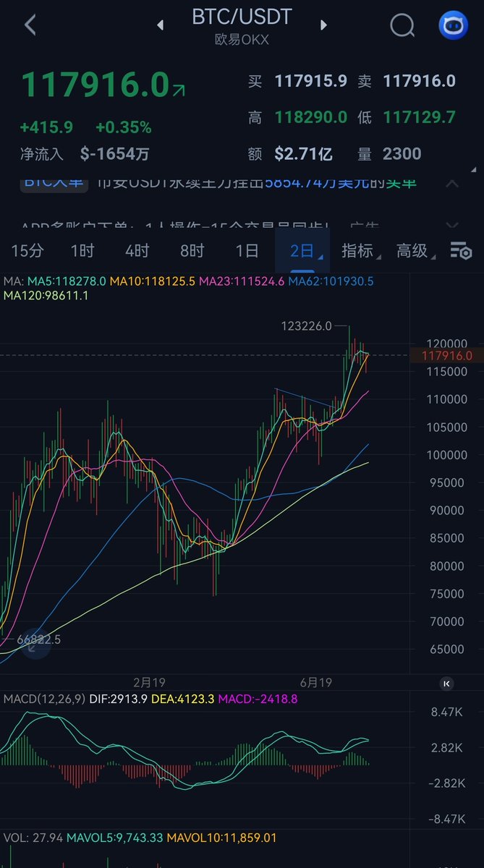484x868 pixels.
Task: Tap the MACD(12,26,9) indicator label
Action: click(x=44, y=699)
